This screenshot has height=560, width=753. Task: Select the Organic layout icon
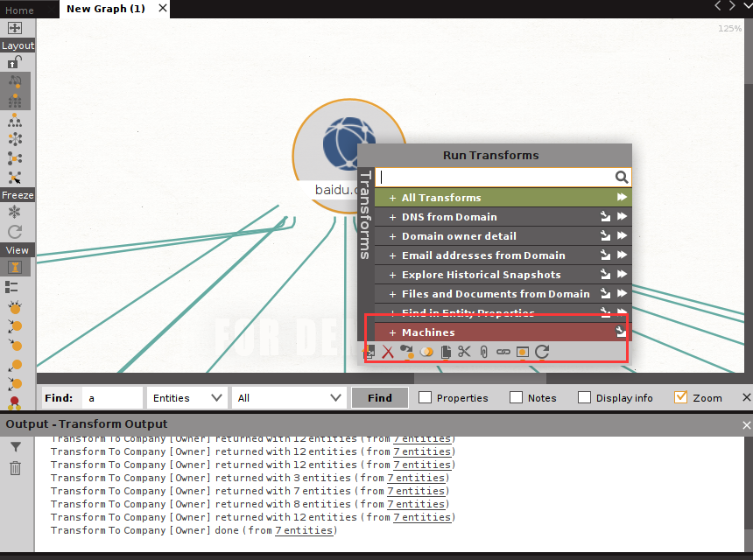pos(15,158)
